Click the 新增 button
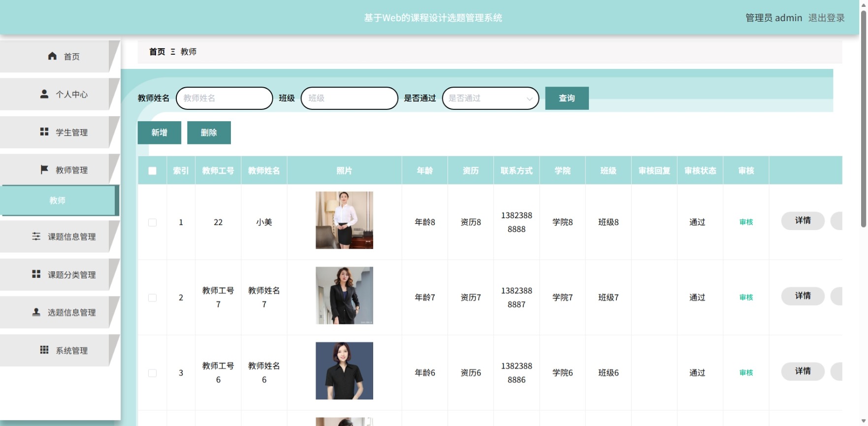Viewport: 868px width, 426px height. pos(160,132)
